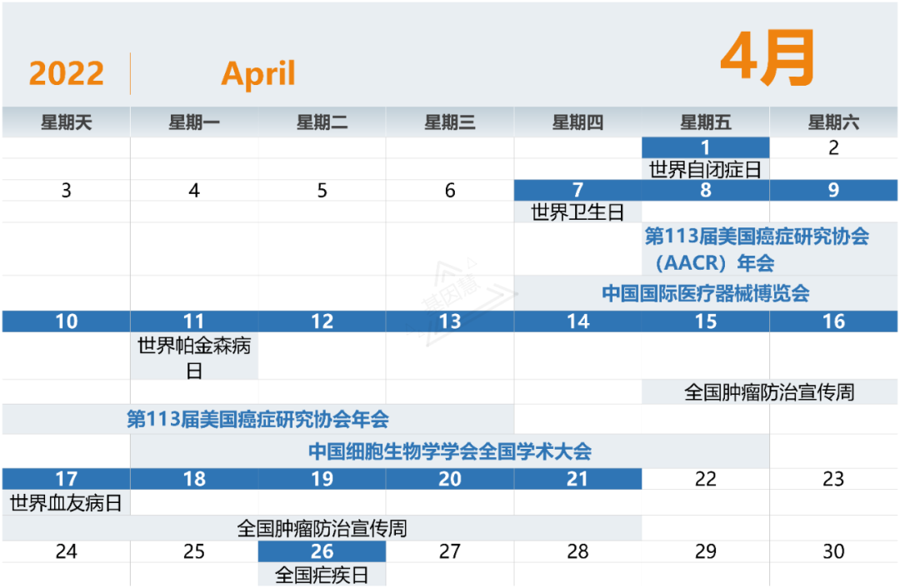
Task: Select the 世界自闭症日 event label
Action: click(705, 170)
